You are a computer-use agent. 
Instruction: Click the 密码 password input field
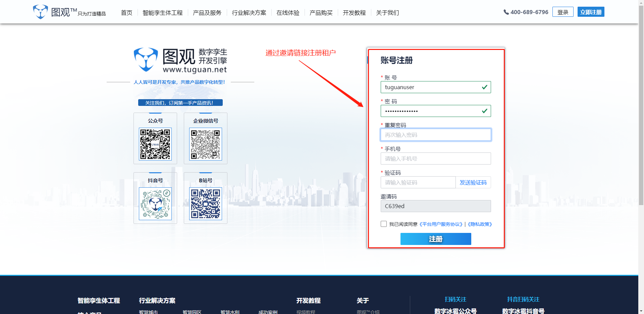436,111
